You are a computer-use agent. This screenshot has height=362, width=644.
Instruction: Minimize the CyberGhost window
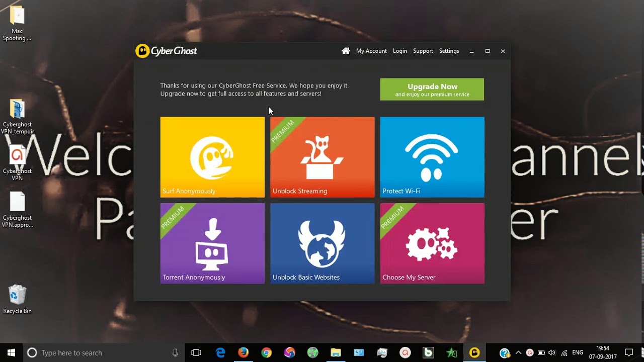click(x=471, y=51)
